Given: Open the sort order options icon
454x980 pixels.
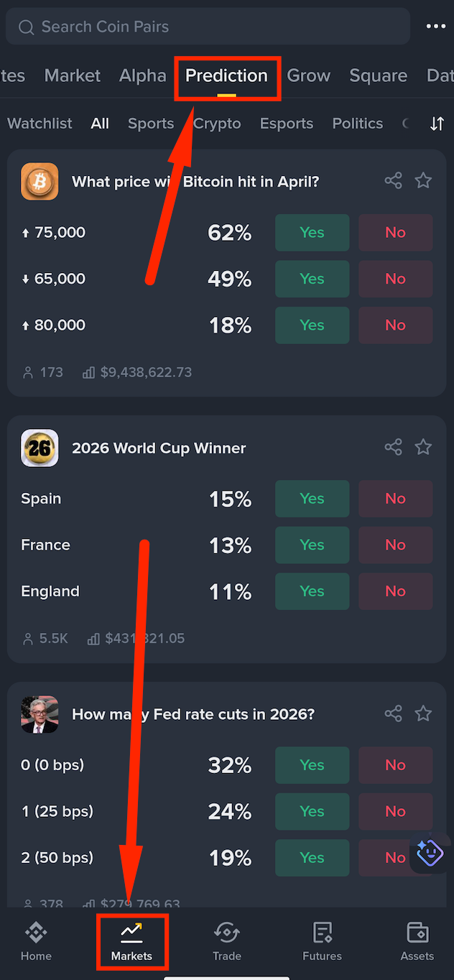Looking at the screenshot, I should point(437,124).
